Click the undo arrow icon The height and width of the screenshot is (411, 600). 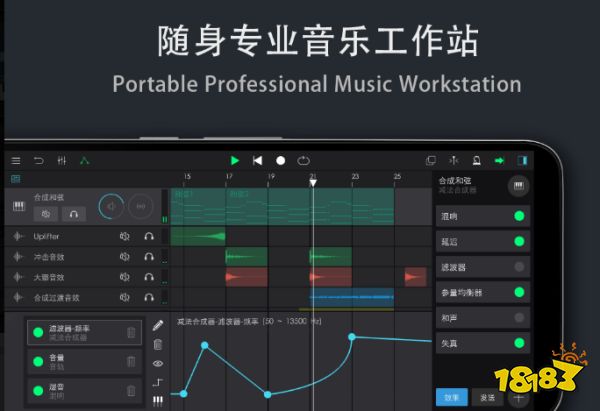(39, 160)
